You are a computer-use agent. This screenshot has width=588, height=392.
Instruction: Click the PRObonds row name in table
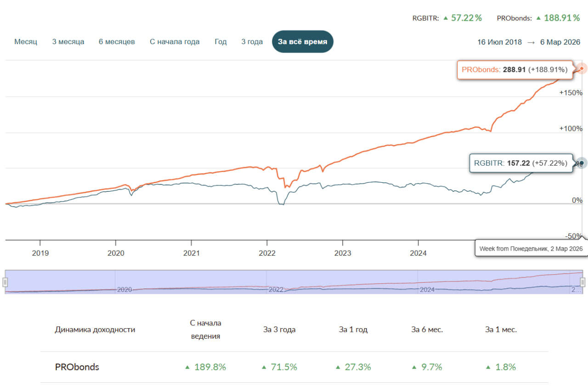pos(77,367)
